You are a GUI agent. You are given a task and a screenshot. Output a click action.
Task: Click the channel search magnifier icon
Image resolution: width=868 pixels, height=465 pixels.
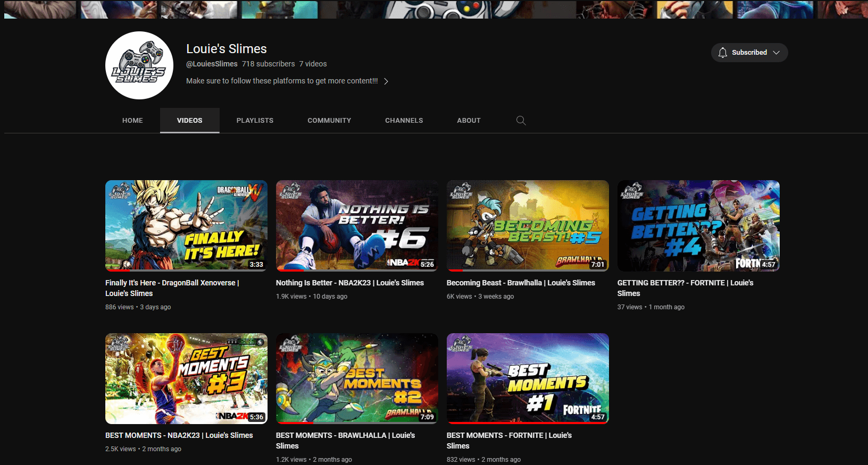[521, 121]
